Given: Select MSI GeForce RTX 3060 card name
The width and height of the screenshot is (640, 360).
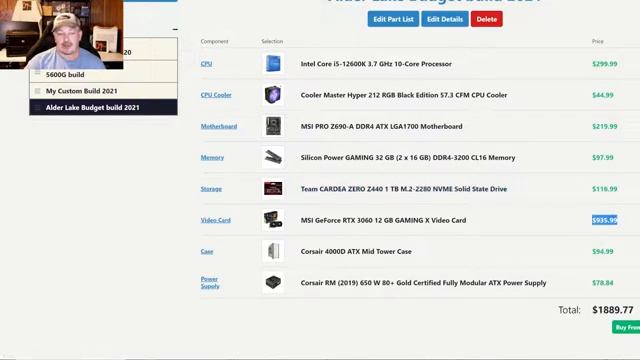Looking at the screenshot, I should (383, 220).
